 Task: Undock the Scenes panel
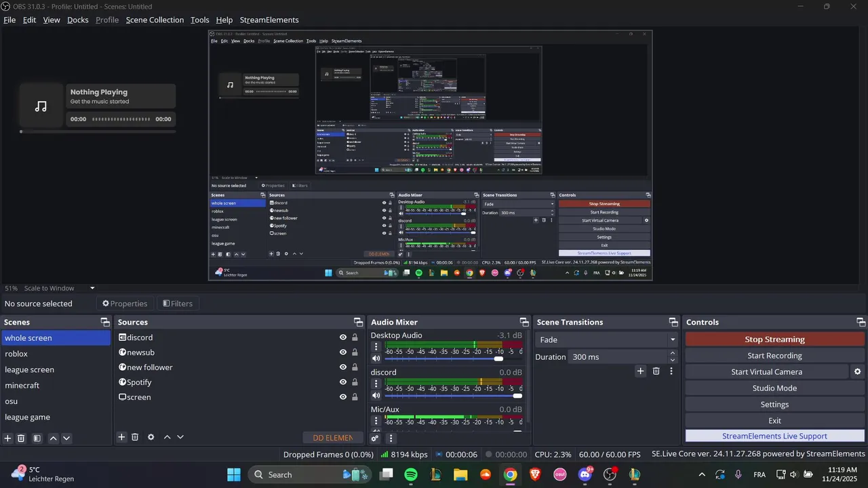click(x=105, y=322)
